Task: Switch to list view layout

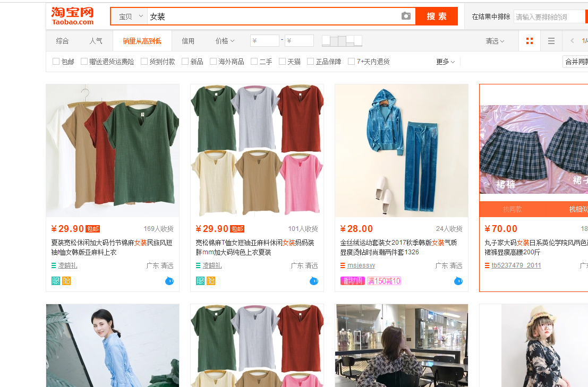Action: pos(551,40)
